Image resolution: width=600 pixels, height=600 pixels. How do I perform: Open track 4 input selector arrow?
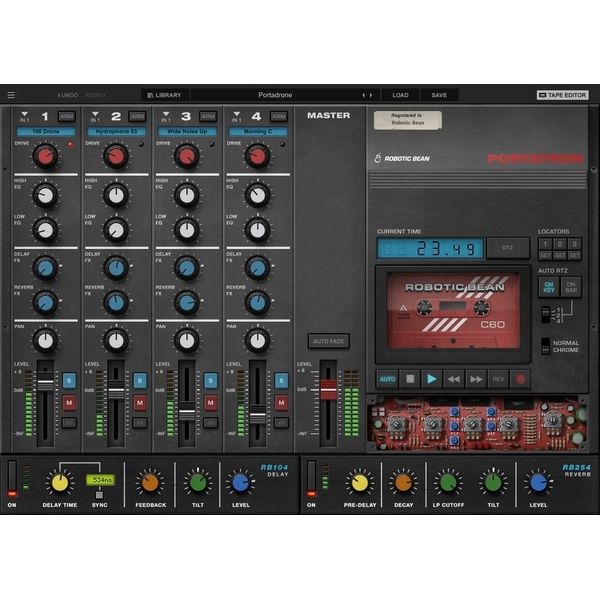[236, 114]
